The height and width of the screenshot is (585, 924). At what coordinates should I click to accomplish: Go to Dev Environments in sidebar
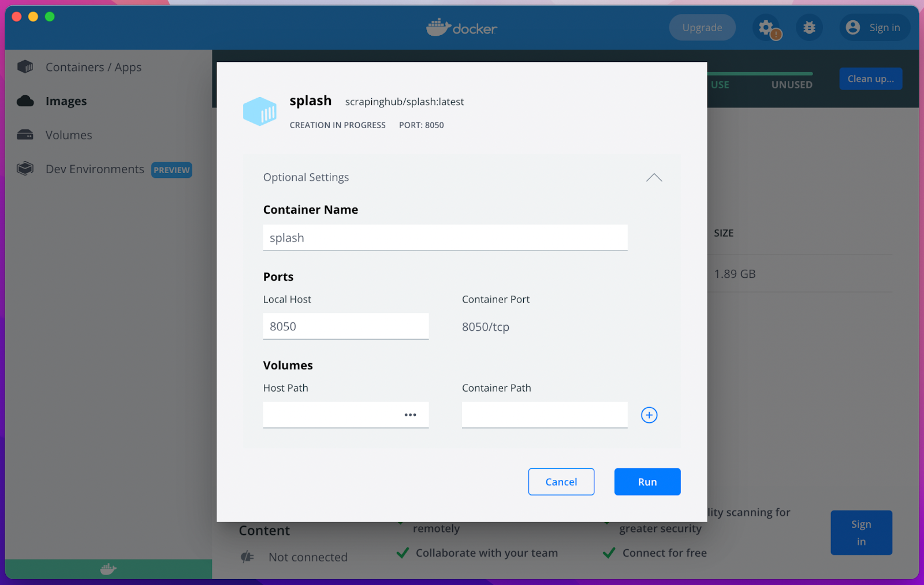point(95,169)
